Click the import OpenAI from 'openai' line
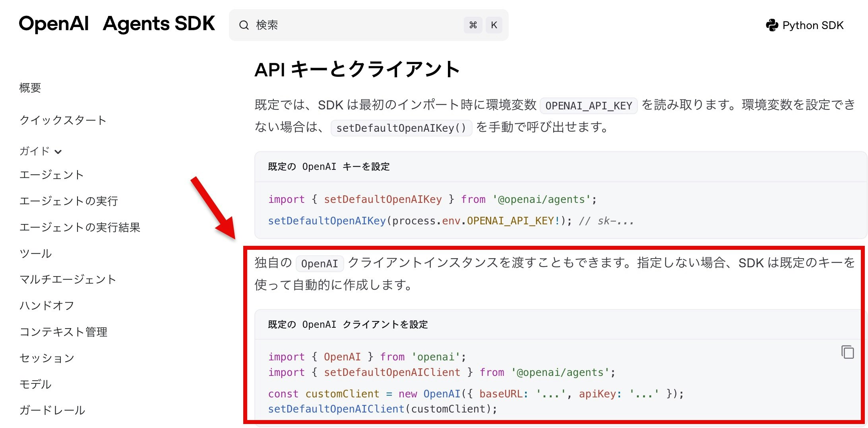Image resolution: width=868 pixels, height=428 pixels. 367,357
